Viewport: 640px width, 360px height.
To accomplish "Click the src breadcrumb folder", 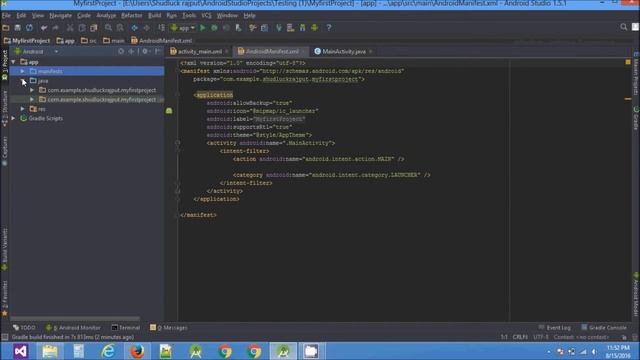I will [x=89, y=41].
